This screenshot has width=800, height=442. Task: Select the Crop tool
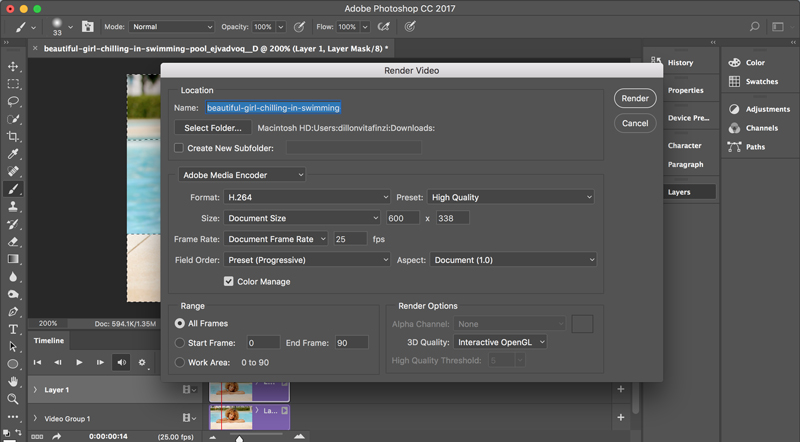(x=13, y=136)
